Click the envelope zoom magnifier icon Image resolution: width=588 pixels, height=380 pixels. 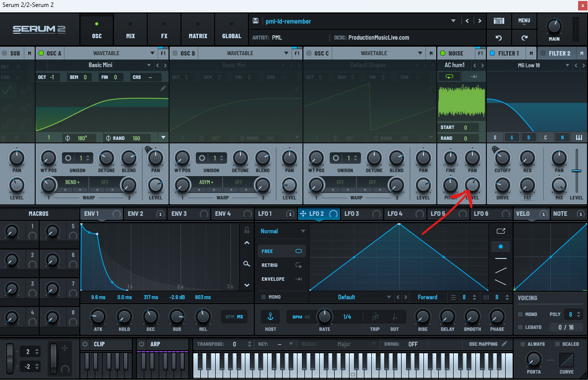[x=246, y=264]
